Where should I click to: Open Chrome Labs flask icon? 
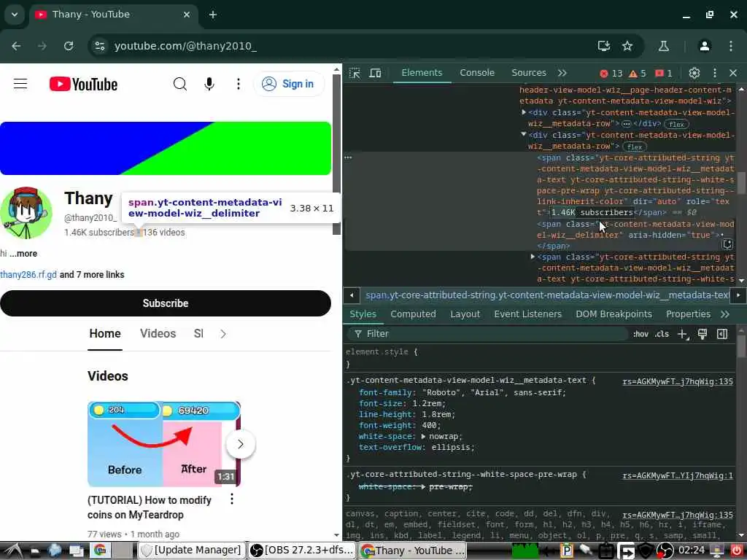(x=663, y=46)
